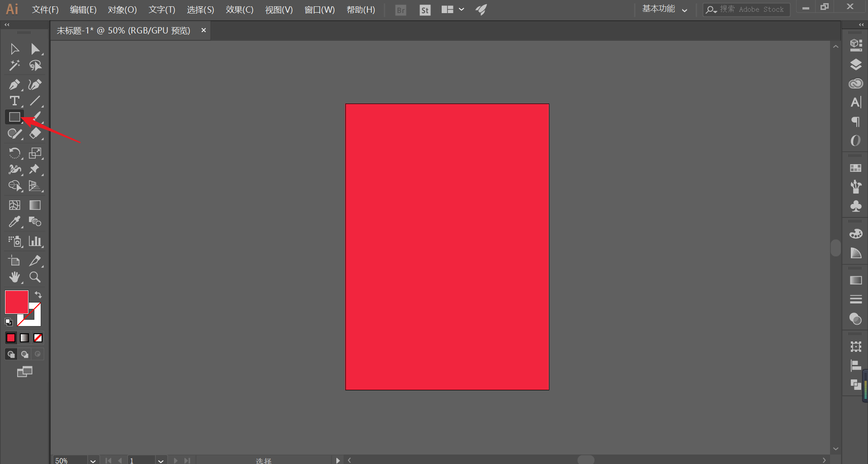Open the artboard number dropdown

[x=161, y=460]
